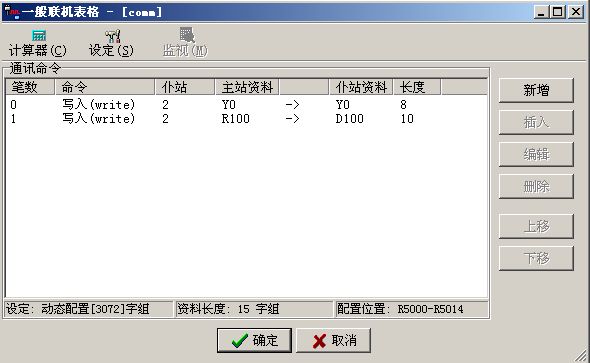Click the 主站资料 column header
This screenshot has height=363, width=590.
pos(247,87)
